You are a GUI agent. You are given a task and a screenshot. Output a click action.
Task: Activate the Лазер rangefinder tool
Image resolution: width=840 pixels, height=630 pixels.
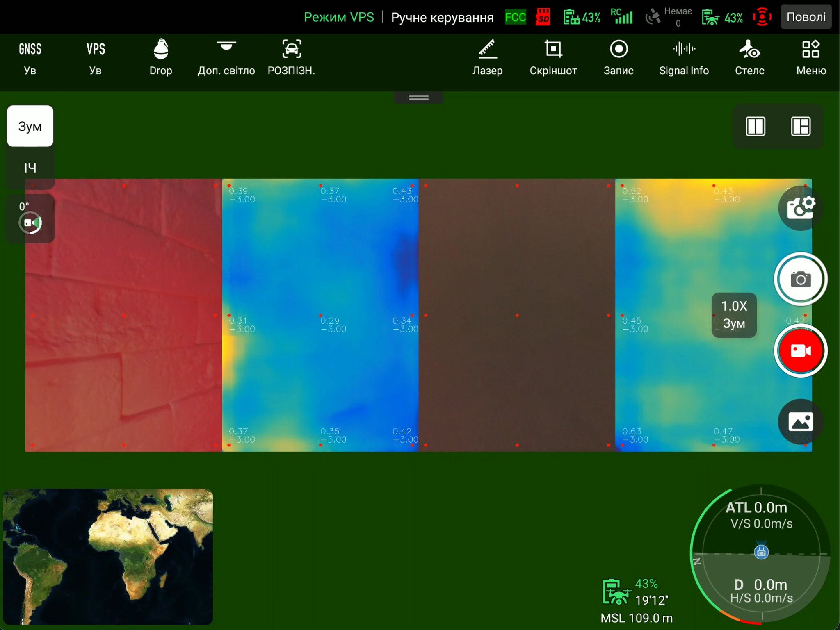[x=487, y=57]
